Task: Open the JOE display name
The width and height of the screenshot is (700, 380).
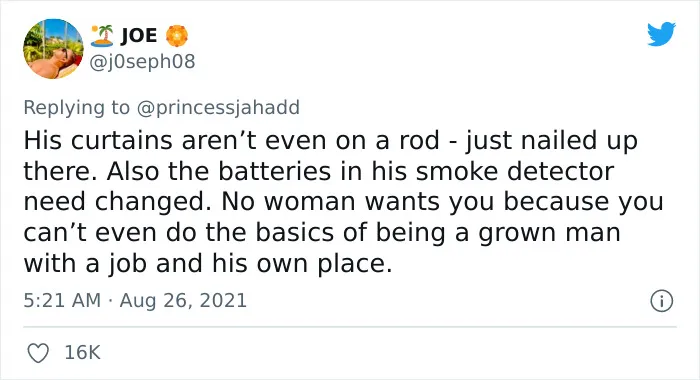Action: [x=139, y=36]
